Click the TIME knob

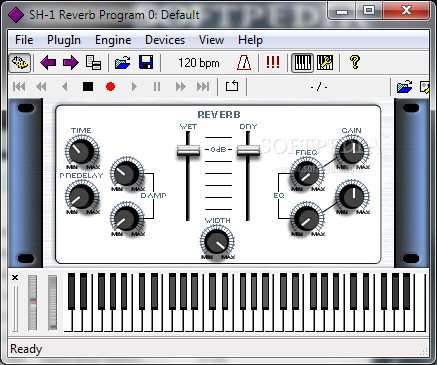tap(81, 152)
